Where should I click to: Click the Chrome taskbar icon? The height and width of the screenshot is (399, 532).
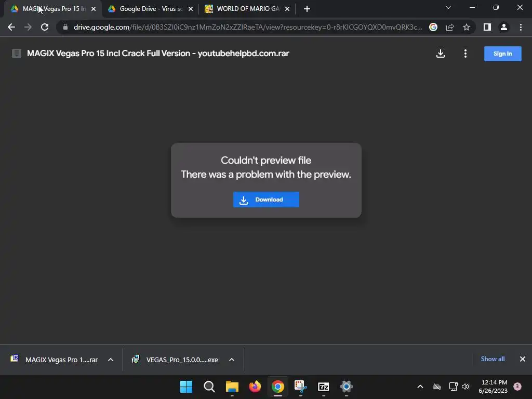coord(277,387)
